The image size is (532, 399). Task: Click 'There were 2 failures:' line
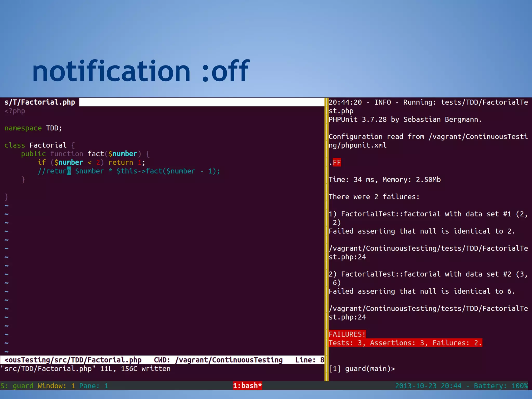coord(374,197)
